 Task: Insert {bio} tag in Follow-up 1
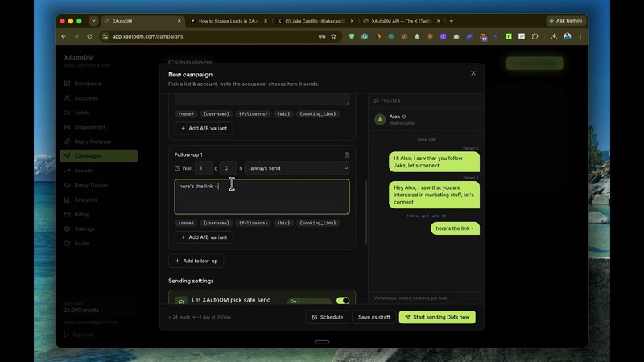pos(283,223)
